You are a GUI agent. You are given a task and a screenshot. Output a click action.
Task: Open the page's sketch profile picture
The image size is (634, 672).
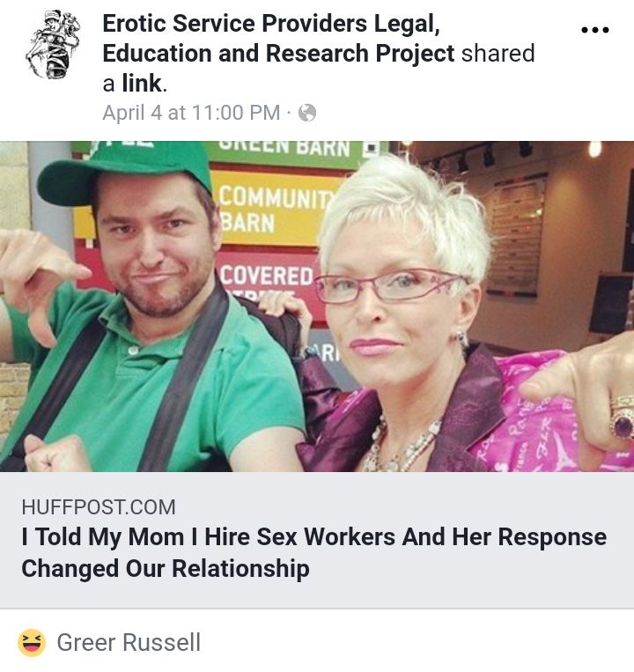point(53,45)
